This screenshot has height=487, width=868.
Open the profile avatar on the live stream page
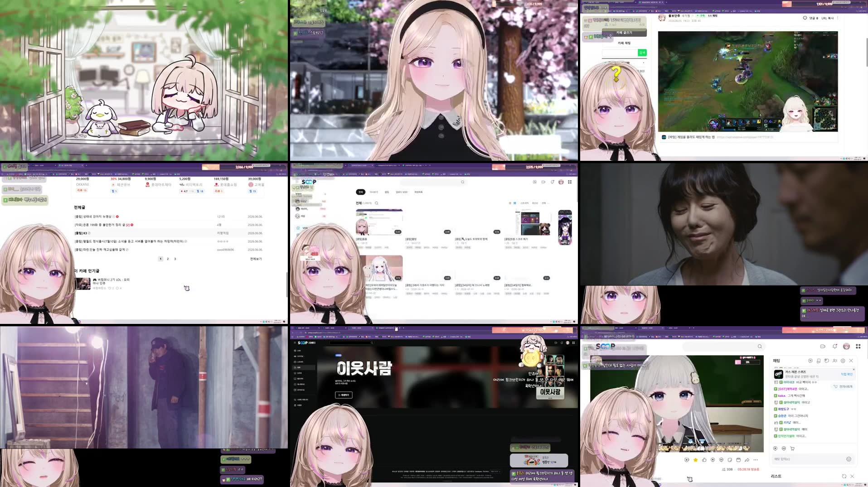[846, 347]
